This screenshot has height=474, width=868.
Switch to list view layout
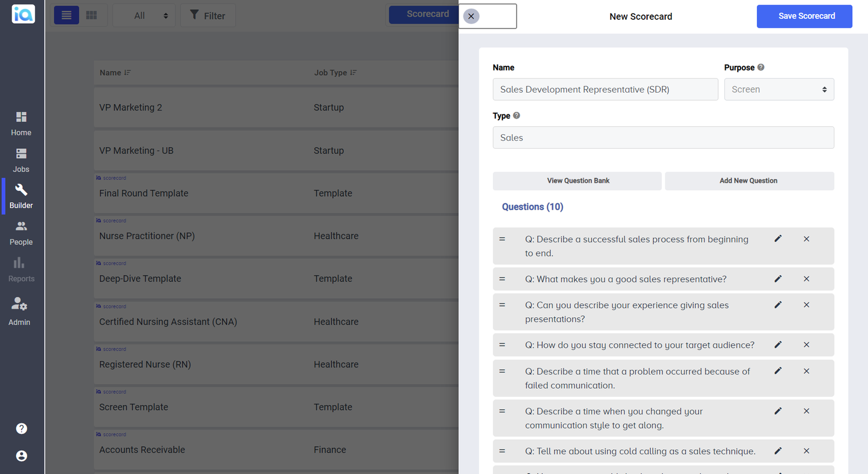66,14
